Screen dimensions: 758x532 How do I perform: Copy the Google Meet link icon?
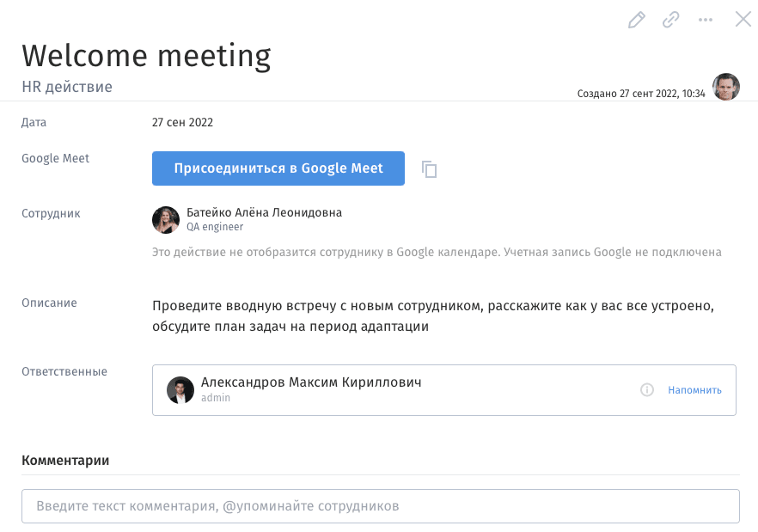pos(430,169)
